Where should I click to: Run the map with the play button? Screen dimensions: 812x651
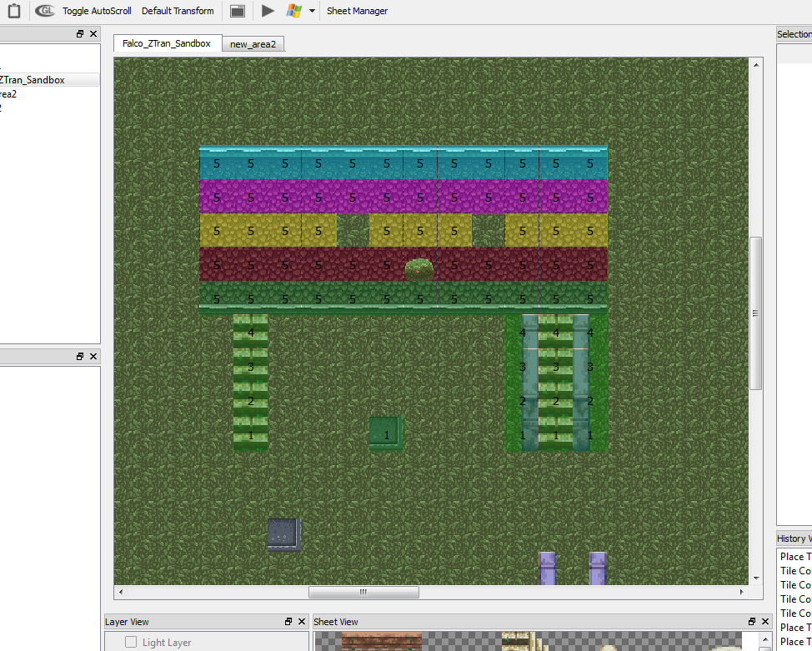click(x=268, y=11)
